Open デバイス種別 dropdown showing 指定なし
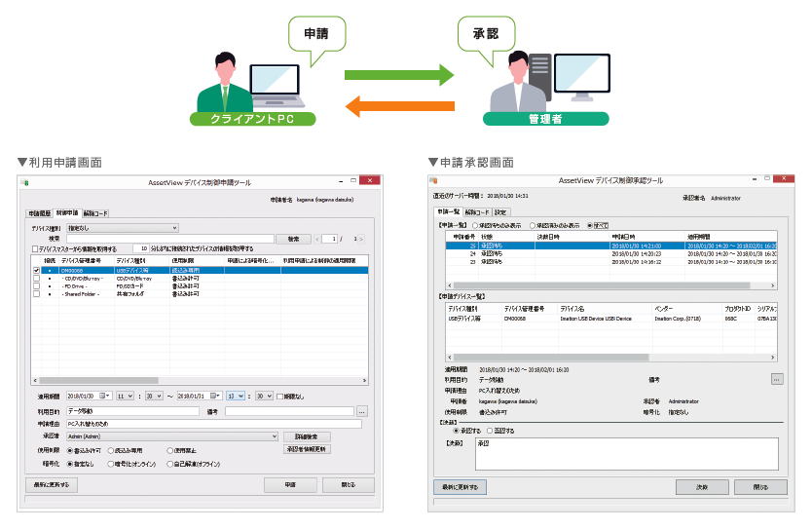 [123, 228]
